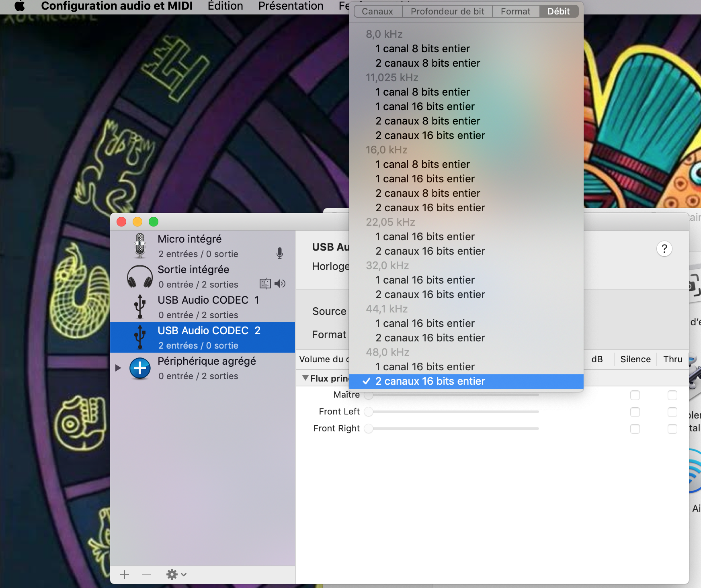Sort format list by Canaux tab
701x588 pixels.
378,11
